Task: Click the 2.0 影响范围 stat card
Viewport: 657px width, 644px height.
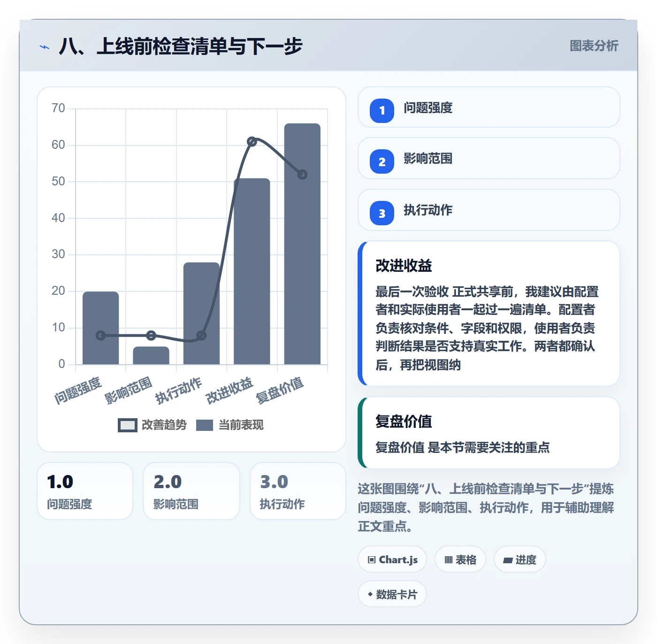Action: [191, 491]
